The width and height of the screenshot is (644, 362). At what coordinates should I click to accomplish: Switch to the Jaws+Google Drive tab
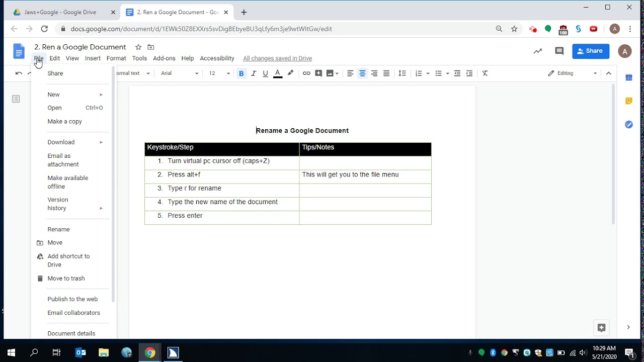pos(60,12)
